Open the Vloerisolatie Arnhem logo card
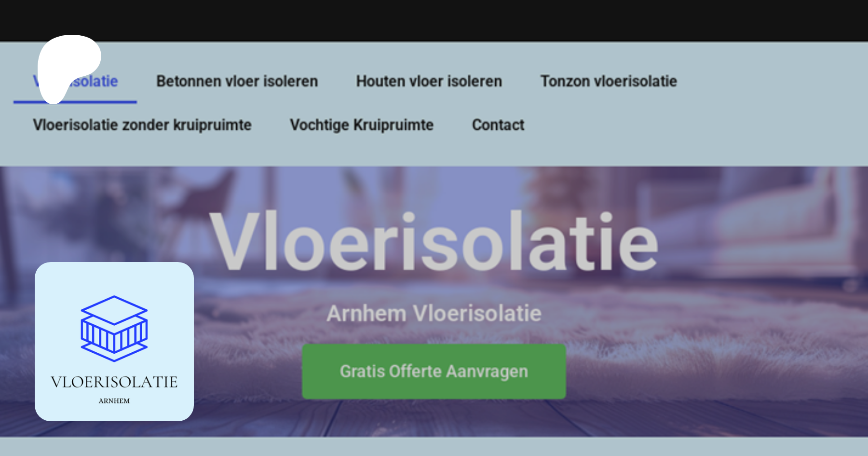This screenshot has height=456, width=868. (x=114, y=342)
